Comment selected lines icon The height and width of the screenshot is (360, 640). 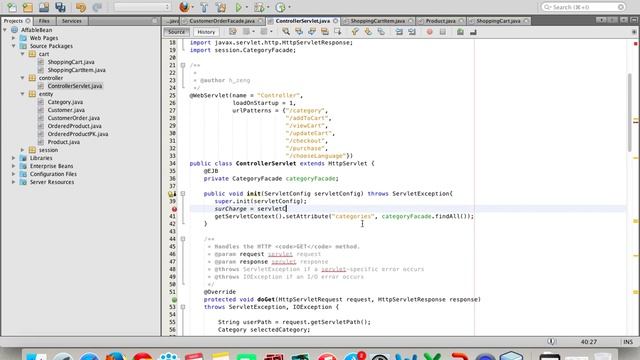[x=460, y=32]
